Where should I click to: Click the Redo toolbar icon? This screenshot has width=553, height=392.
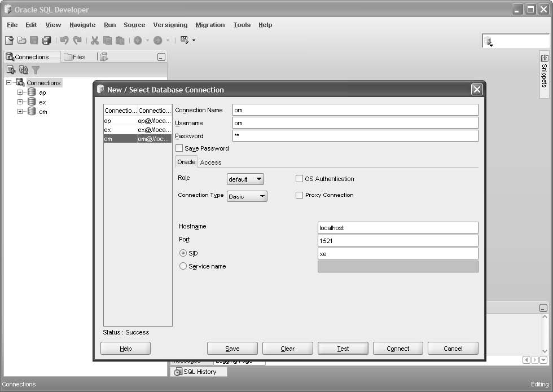(77, 40)
